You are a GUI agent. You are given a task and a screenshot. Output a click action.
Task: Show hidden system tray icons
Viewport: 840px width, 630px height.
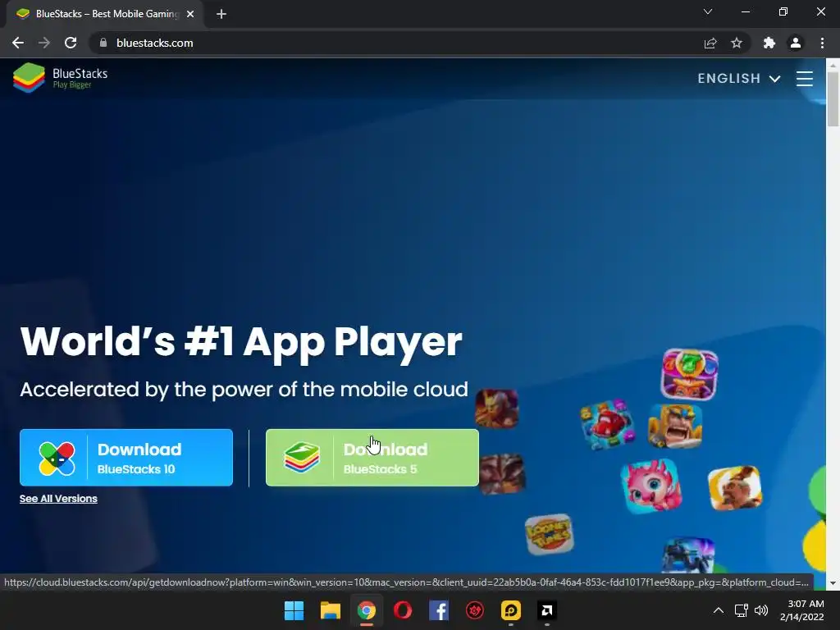pyautogui.click(x=719, y=610)
